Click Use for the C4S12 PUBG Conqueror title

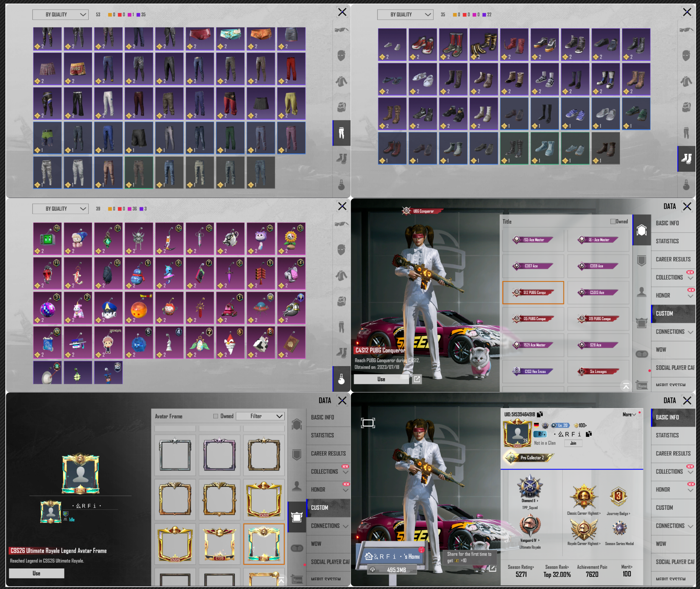tap(381, 379)
